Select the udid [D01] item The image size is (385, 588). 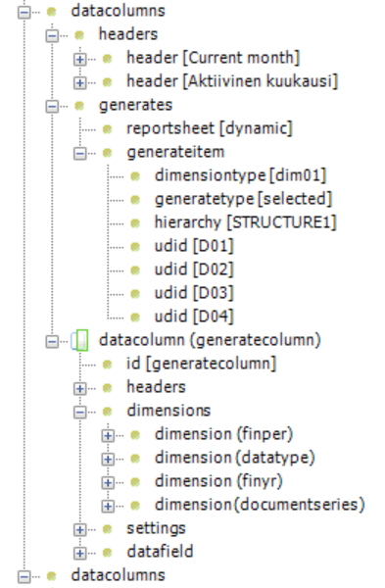coord(194,246)
